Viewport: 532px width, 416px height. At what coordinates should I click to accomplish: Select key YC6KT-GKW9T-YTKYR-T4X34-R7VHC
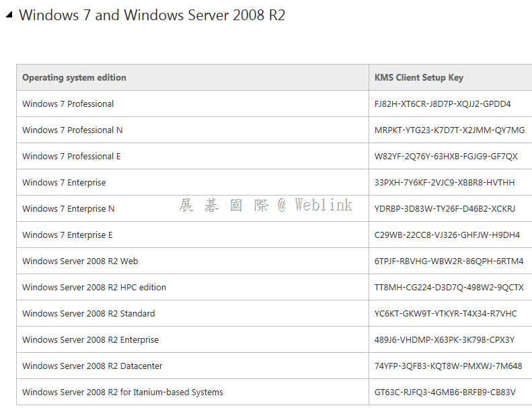click(x=445, y=314)
